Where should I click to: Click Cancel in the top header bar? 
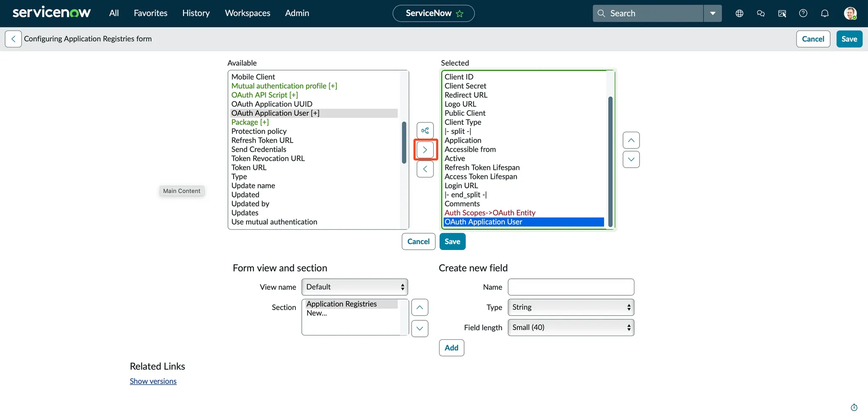click(813, 39)
